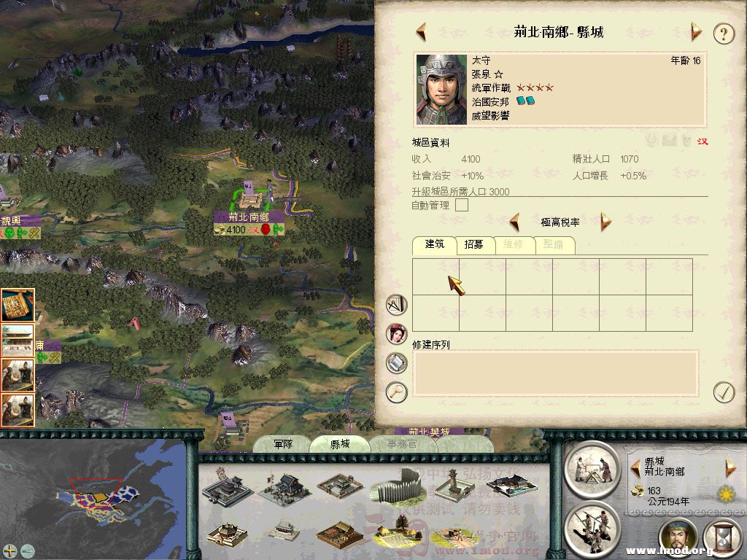747x560 pixels.
Task: End turn with the hourglass icon
Action: (x=723, y=537)
